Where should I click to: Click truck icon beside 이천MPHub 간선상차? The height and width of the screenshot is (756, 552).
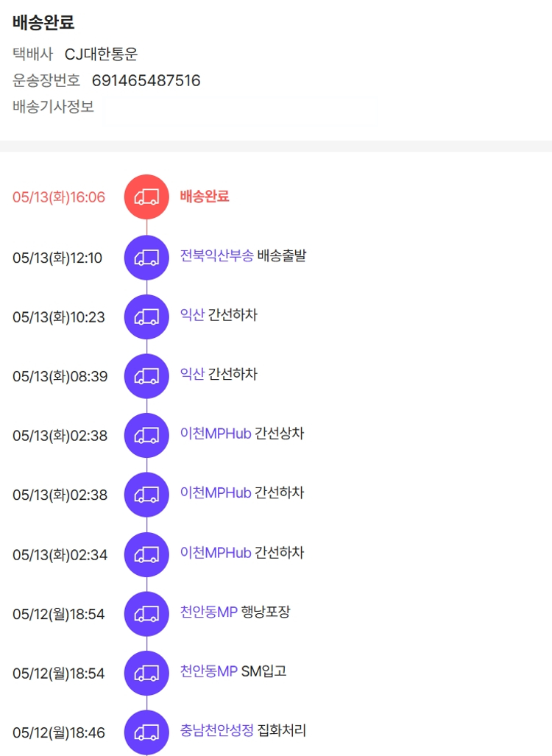(x=146, y=435)
